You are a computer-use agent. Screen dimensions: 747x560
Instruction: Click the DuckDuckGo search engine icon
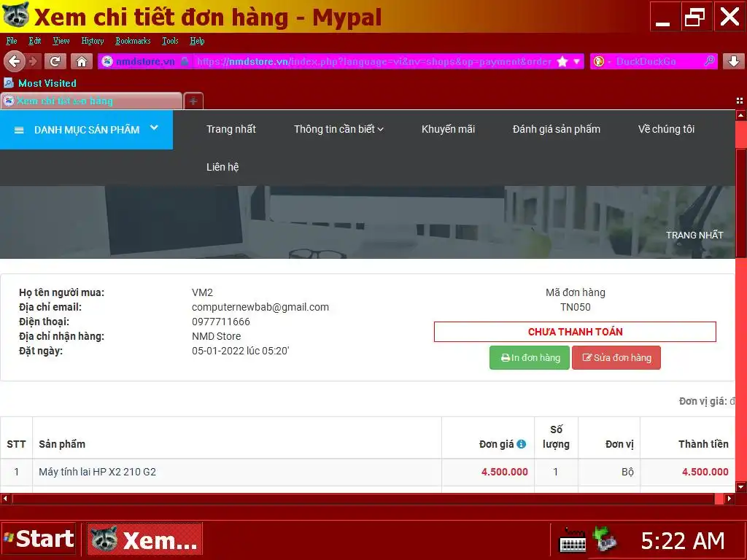click(599, 61)
